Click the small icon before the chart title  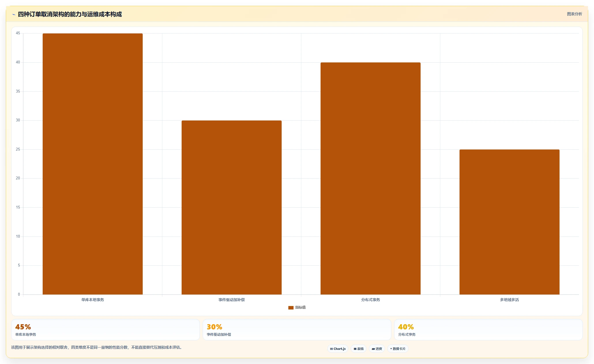(14, 14)
